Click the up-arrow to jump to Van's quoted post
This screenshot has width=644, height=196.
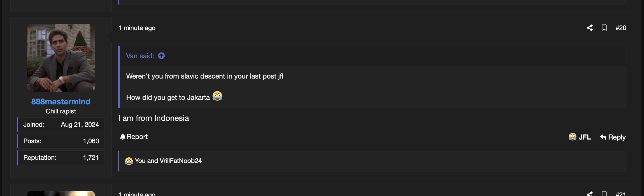(161, 56)
